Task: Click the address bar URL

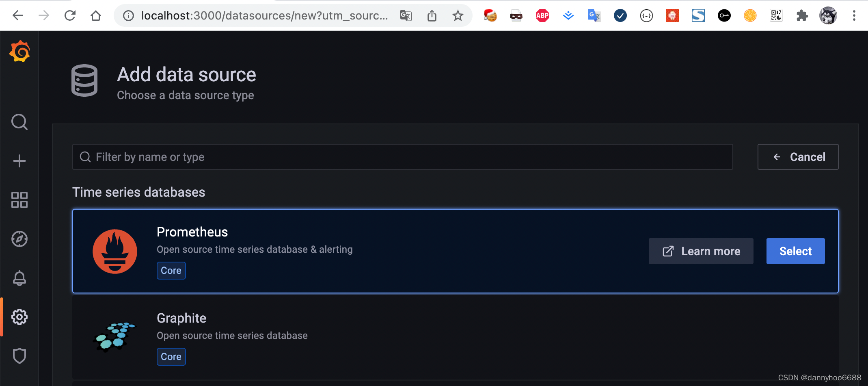Action: click(264, 15)
